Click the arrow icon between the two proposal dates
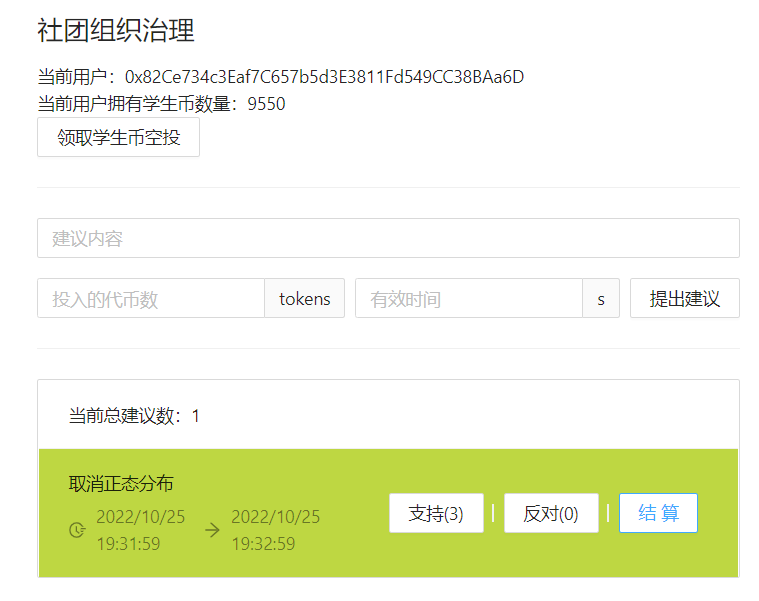 212,530
